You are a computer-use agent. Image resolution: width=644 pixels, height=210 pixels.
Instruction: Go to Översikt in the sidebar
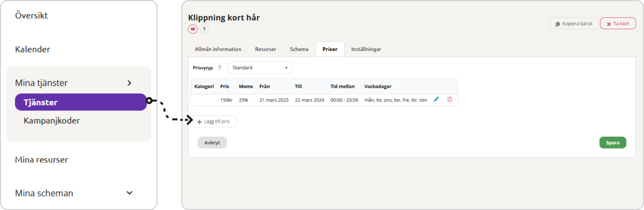pos(32,15)
